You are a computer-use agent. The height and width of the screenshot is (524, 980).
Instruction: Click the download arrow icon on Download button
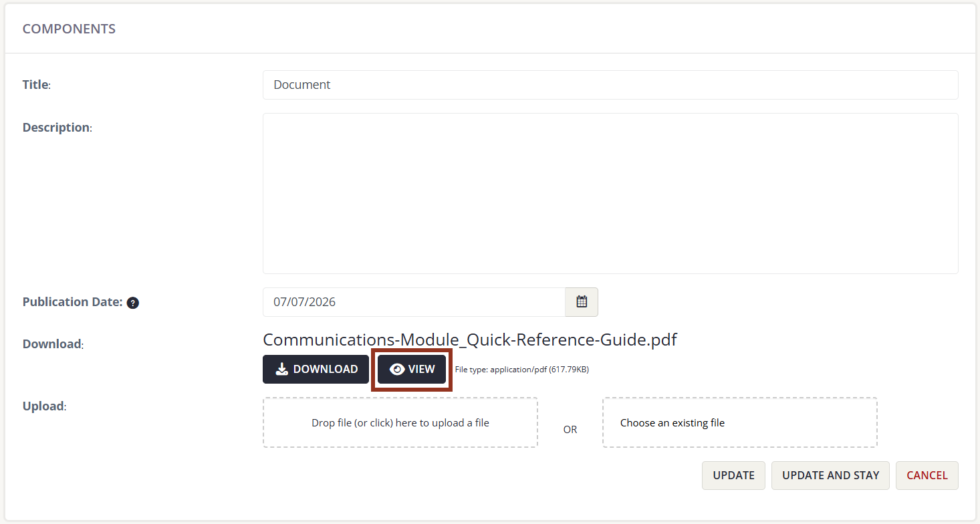(282, 369)
